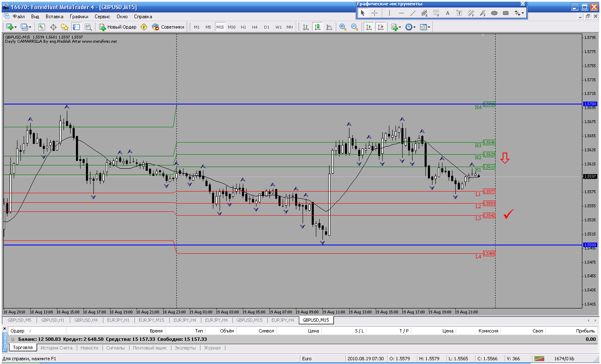
Task: Select the M5 timeframe
Action: pos(208,27)
